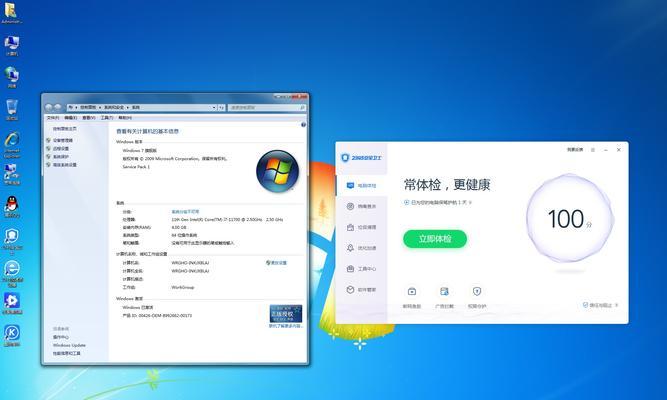The image size is (667, 400).
Task: Open the 广告拦截 ad-block tool icon
Action: coord(444,291)
